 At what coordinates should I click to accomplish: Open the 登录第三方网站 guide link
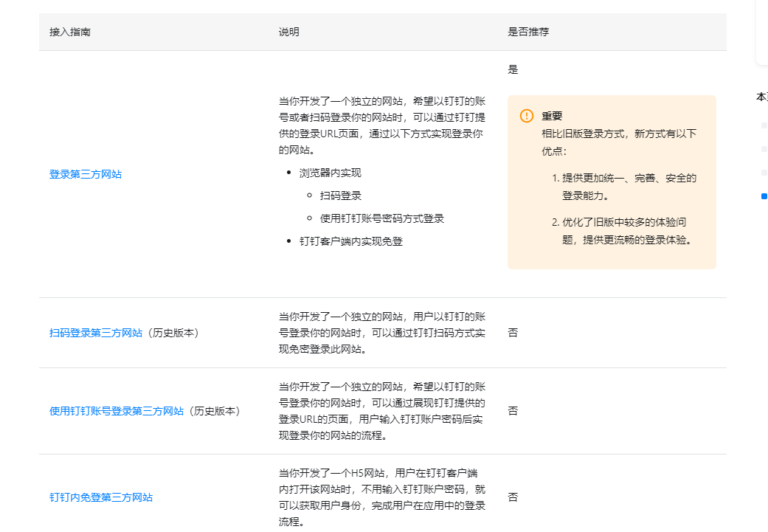86,174
